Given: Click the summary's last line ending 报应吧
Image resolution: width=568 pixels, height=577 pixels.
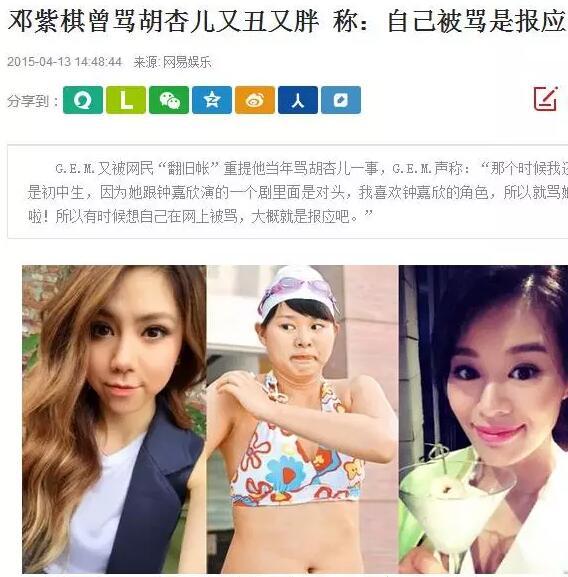Looking at the screenshot, I should (200, 216).
